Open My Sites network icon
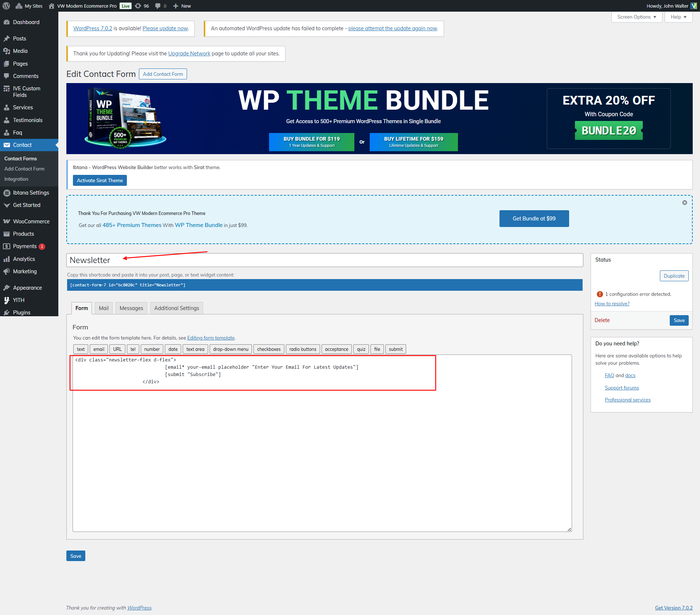700x615 pixels. (19, 6)
